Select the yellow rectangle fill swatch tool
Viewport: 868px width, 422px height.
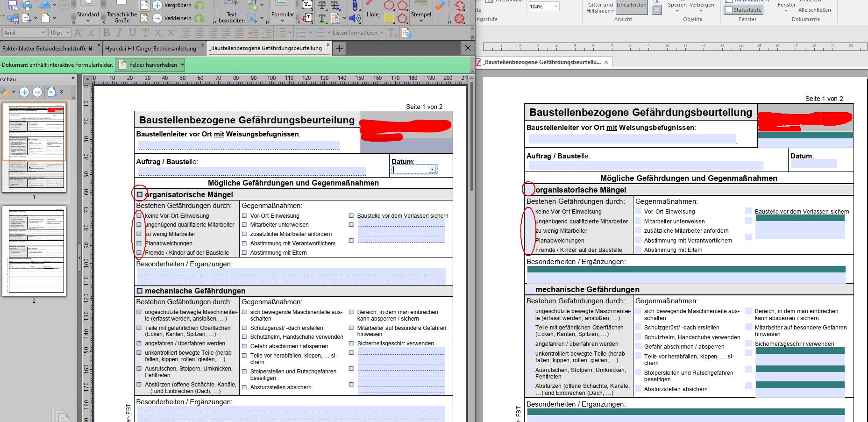click(x=389, y=18)
